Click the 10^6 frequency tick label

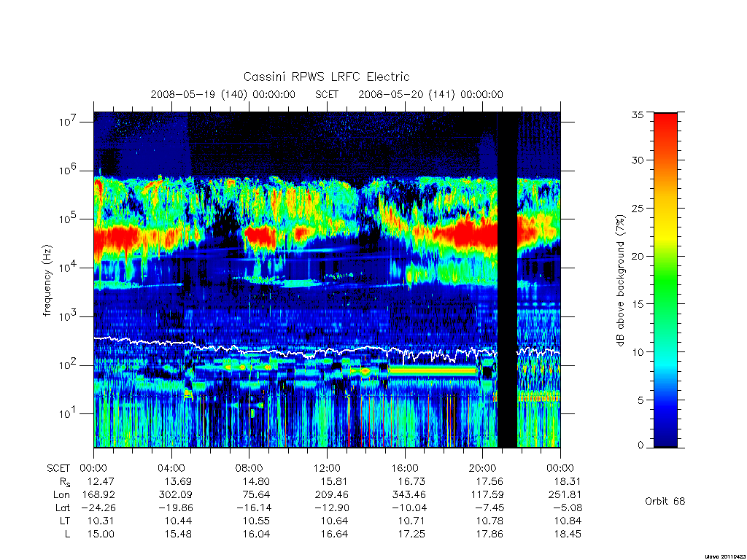(68, 171)
